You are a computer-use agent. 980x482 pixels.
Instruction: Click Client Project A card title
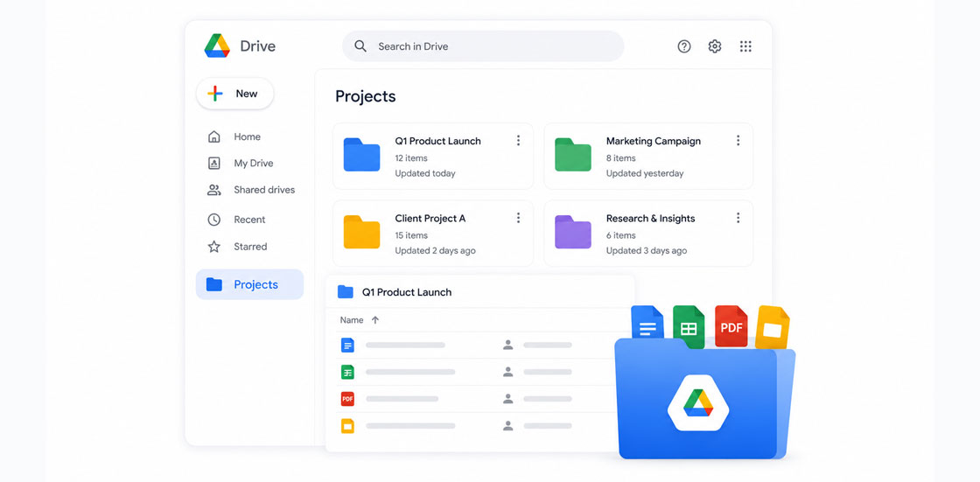coord(430,219)
